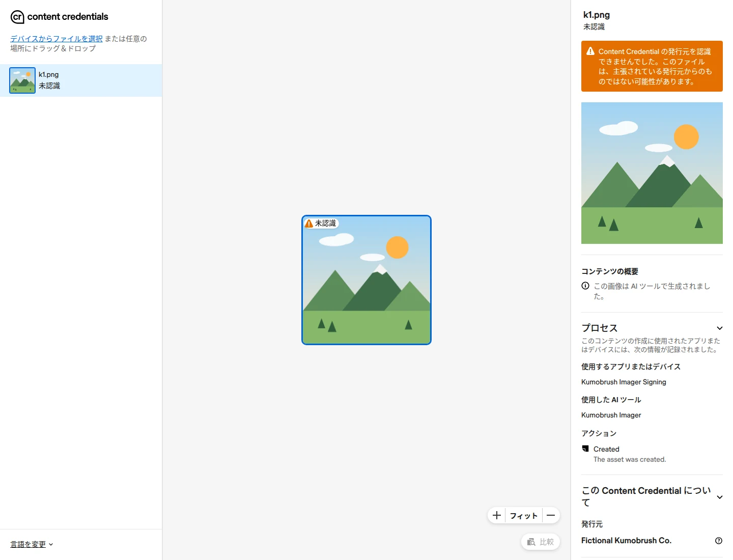
Task: Collapse the この Content Credential について section
Action: (x=719, y=497)
